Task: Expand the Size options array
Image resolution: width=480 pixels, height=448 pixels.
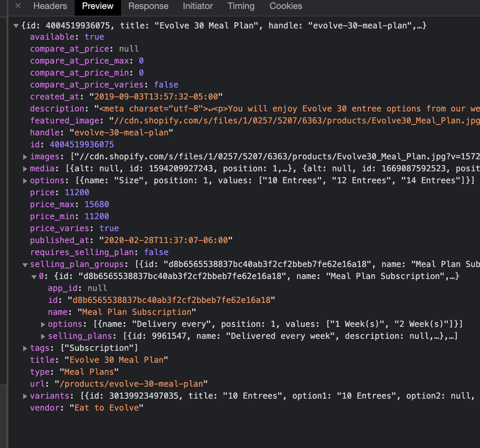Action: [x=25, y=181]
